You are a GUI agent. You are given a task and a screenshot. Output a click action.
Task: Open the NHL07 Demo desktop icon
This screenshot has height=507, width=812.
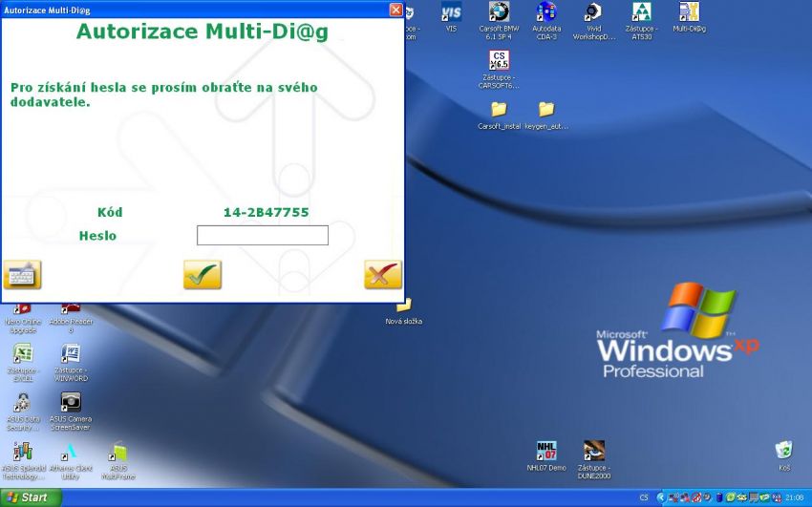[x=546, y=455]
